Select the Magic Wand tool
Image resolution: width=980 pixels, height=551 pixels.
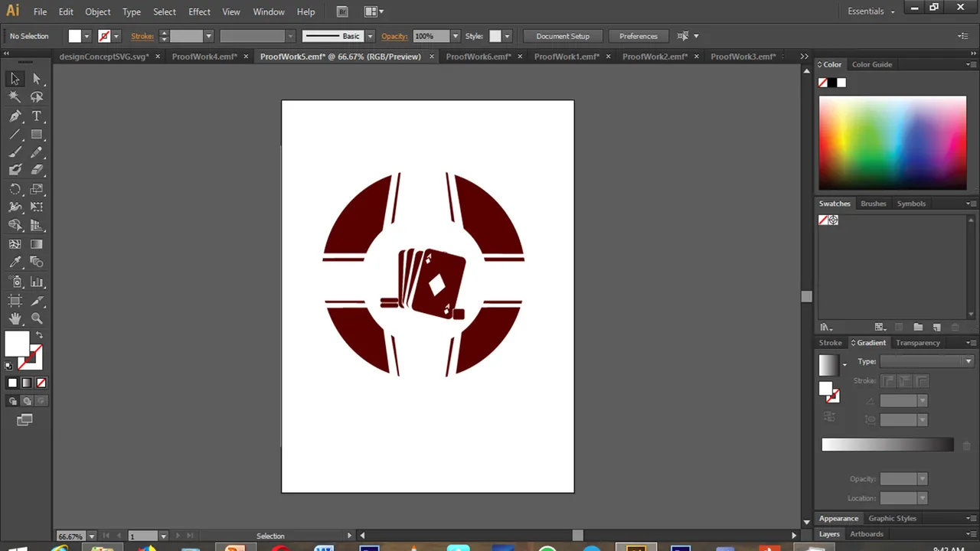tap(15, 97)
